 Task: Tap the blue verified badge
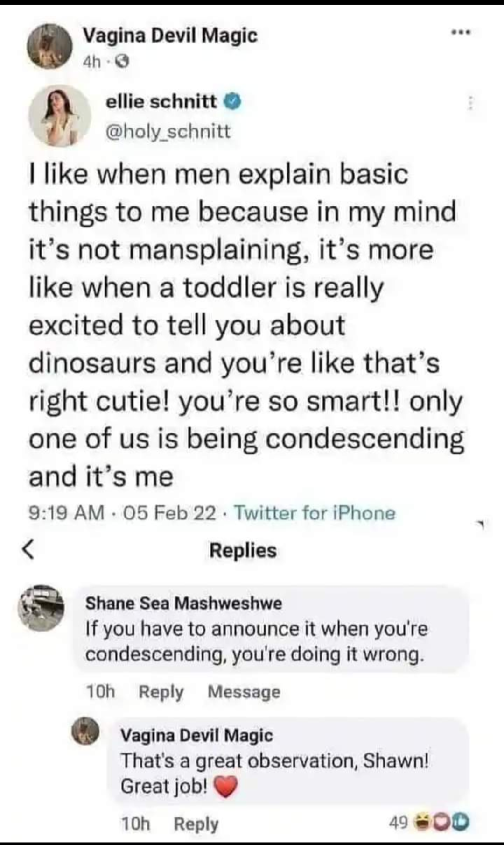(233, 101)
